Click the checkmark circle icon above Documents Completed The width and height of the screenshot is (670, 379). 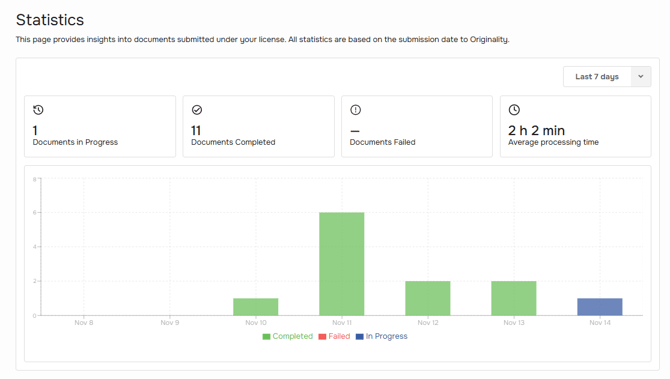pyautogui.click(x=197, y=110)
